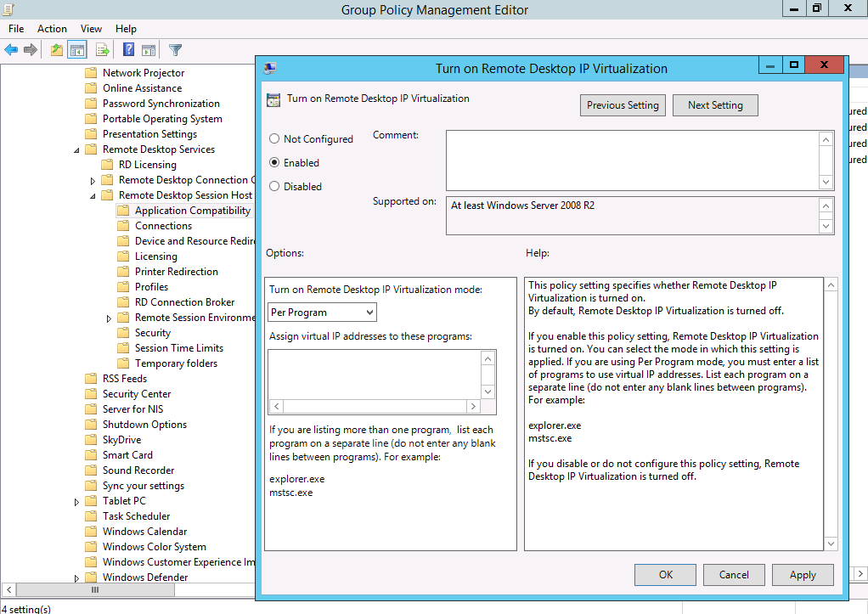Click the dialog's title bar system icon
The width and height of the screenshot is (868, 614).
[270, 68]
